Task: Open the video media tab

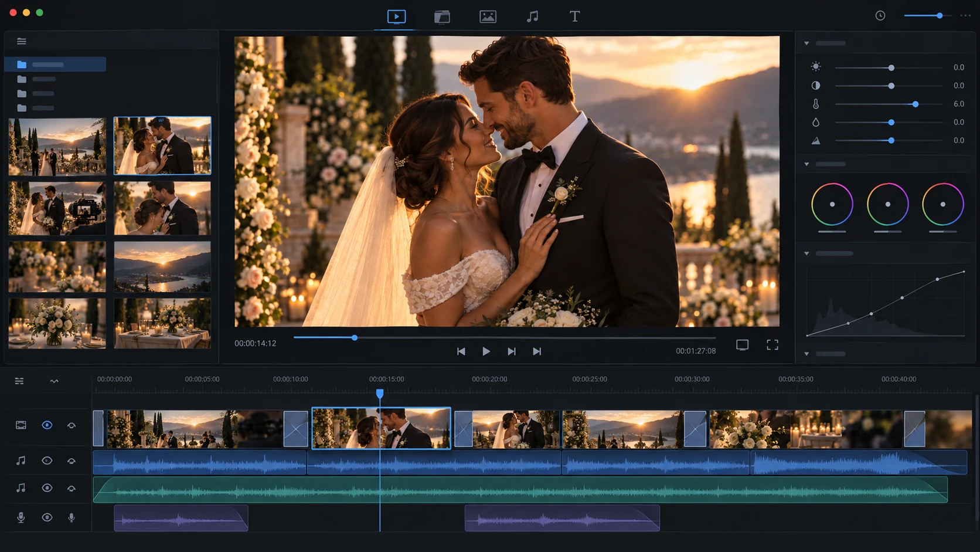Action: (396, 16)
